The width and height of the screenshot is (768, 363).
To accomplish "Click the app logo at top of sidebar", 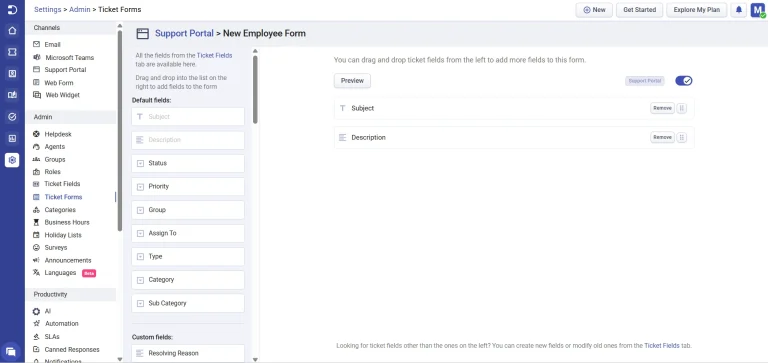I will coord(12,10).
